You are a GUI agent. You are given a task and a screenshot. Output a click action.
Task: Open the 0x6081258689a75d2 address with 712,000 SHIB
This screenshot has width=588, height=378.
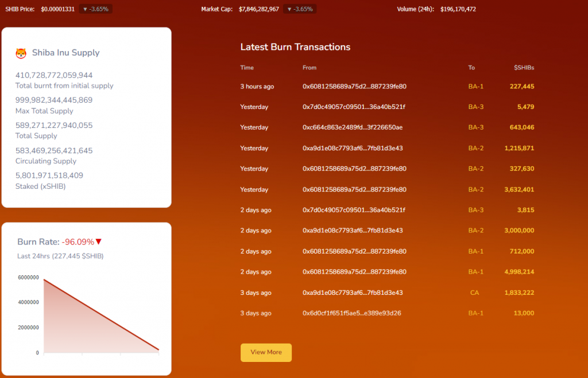(354, 251)
